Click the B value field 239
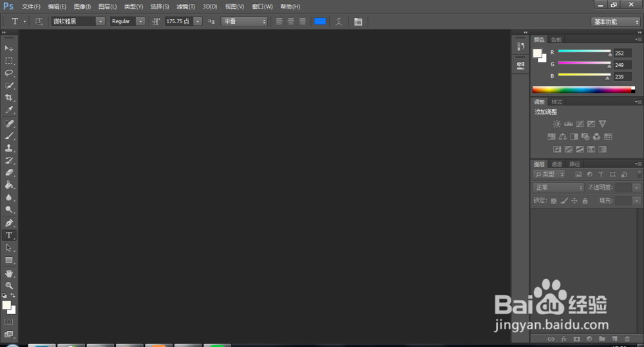Viewport: 644px width, 347px height. 622,77
